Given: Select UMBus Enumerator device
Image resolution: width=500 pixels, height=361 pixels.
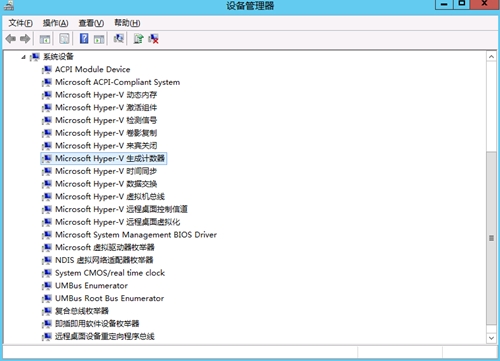Looking at the screenshot, I should tap(91, 285).
